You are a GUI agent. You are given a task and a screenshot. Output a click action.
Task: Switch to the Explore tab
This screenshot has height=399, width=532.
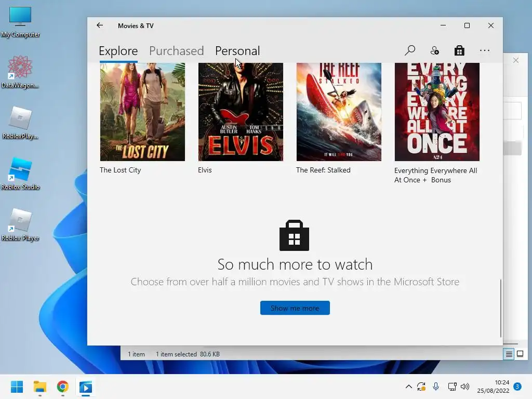click(x=118, y=51)
